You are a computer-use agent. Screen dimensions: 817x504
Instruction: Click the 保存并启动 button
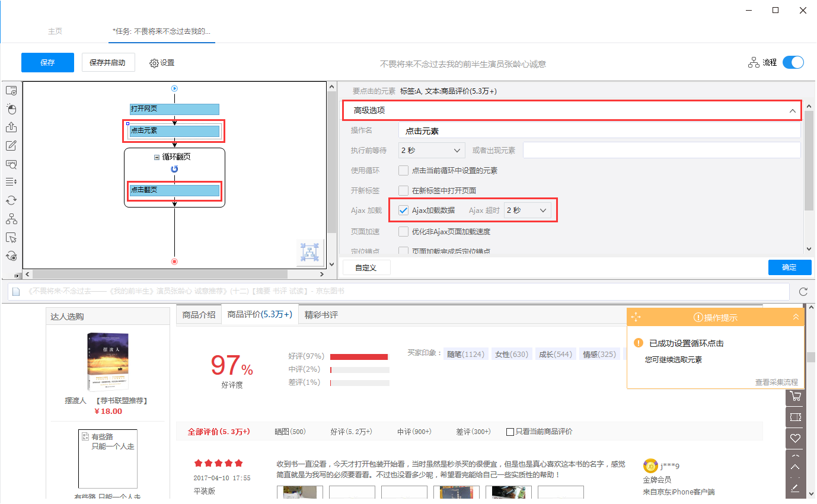[107, 62]
